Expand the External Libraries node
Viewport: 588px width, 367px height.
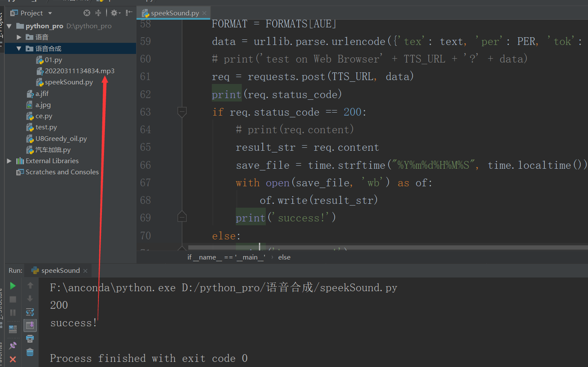(9, 161)
